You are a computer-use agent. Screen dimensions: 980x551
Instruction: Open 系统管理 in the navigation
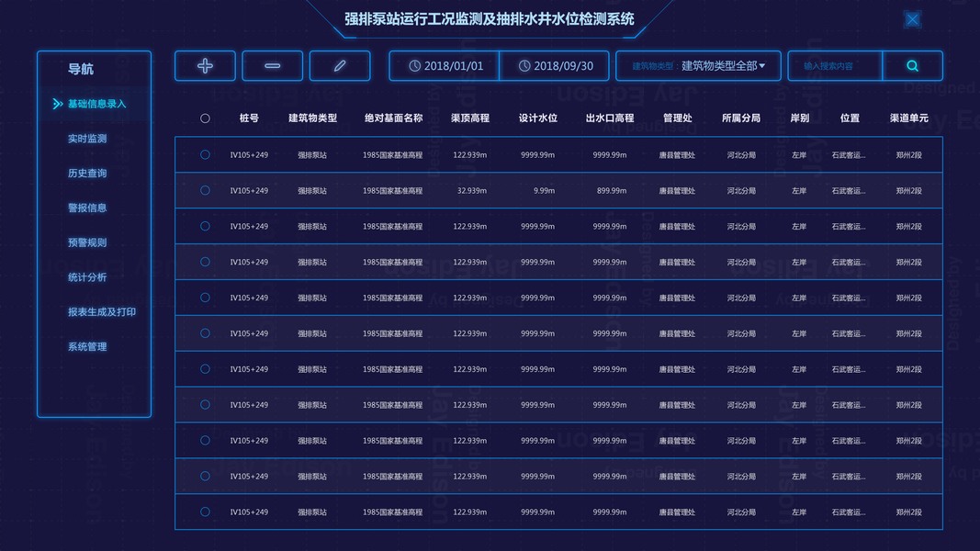pyautogui.click(x=87, y=347)
